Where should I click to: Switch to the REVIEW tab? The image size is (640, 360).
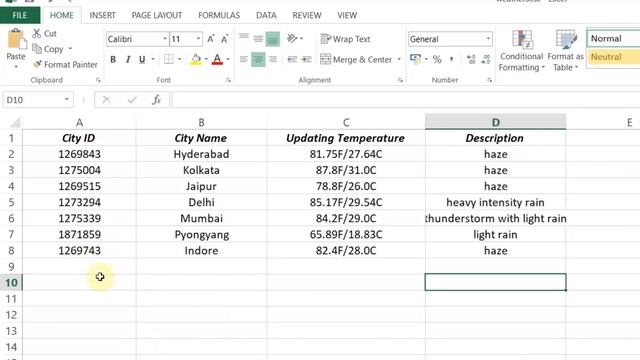click(x=307, y=16)
